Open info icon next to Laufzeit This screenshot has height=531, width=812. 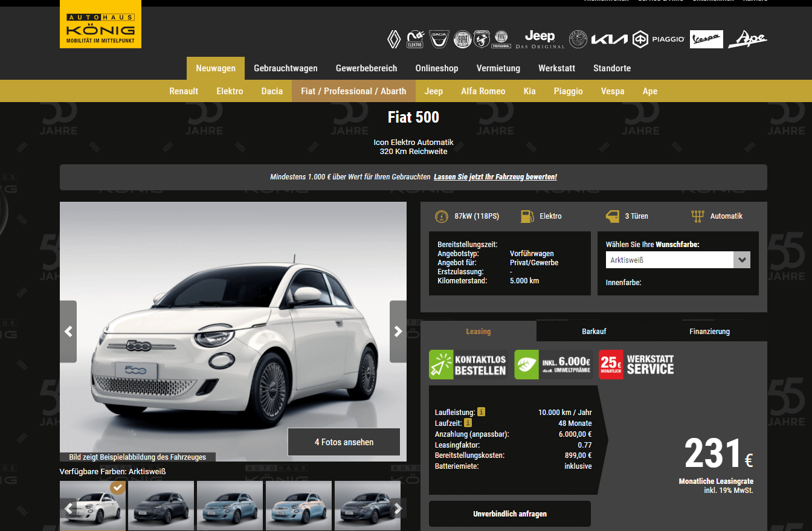[468, 423]
